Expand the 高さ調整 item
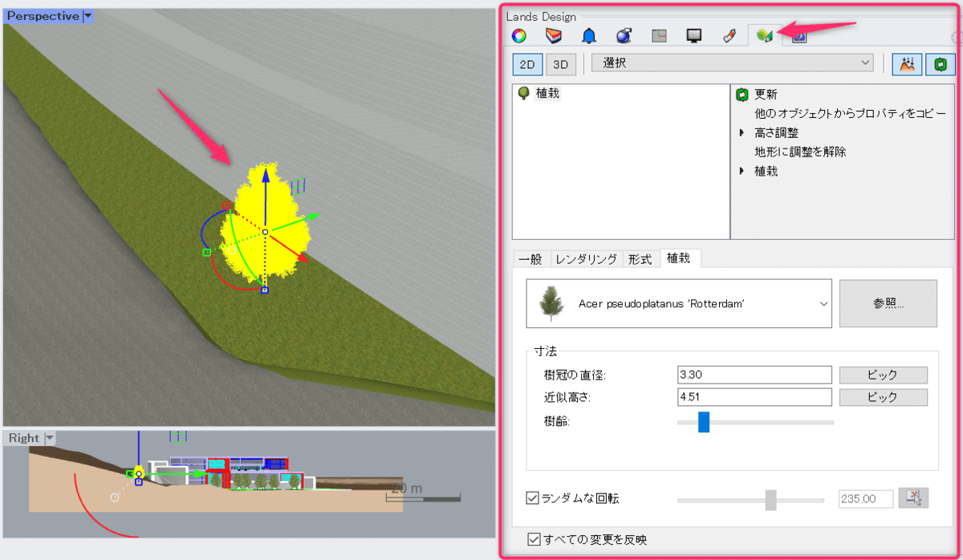The image size is (963, 560). coord(742,132)
